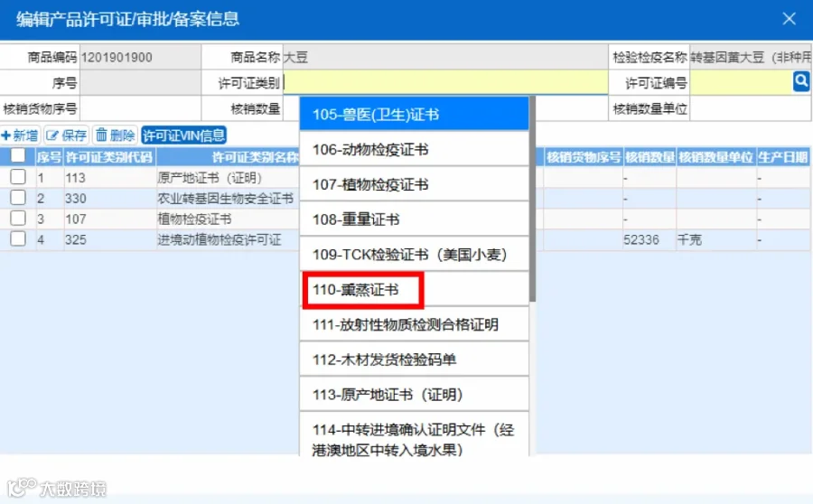Click 许可证类别代码 column header

(x=109, y=157)
